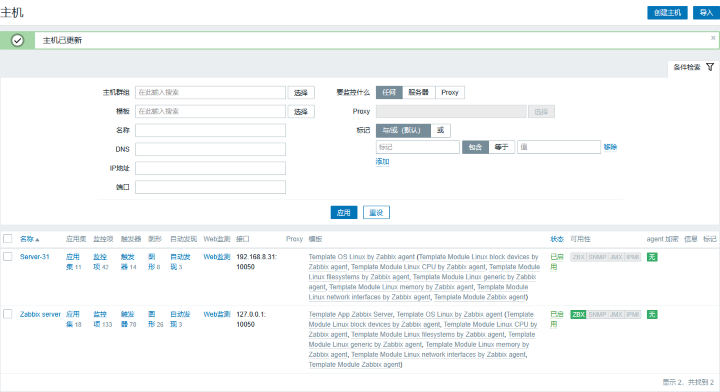Viewport: 720px width, 392px height.
Task: Focus the port filter field
Action: (x=210, y=187)
